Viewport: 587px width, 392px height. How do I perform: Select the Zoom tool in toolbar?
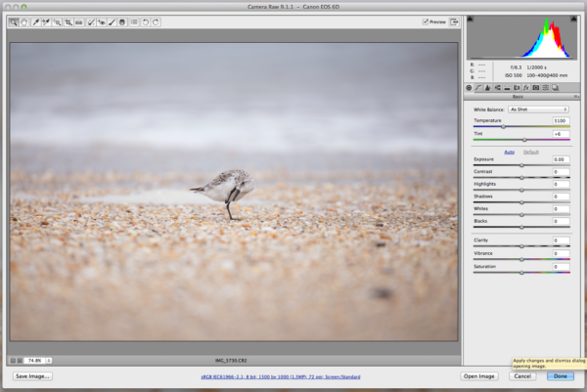click(x=14, y=22)
